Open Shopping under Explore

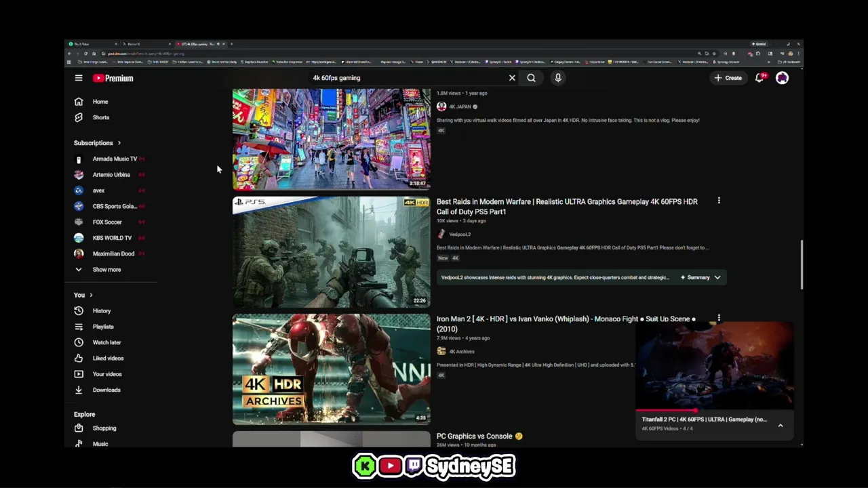(x=104, y=428)
